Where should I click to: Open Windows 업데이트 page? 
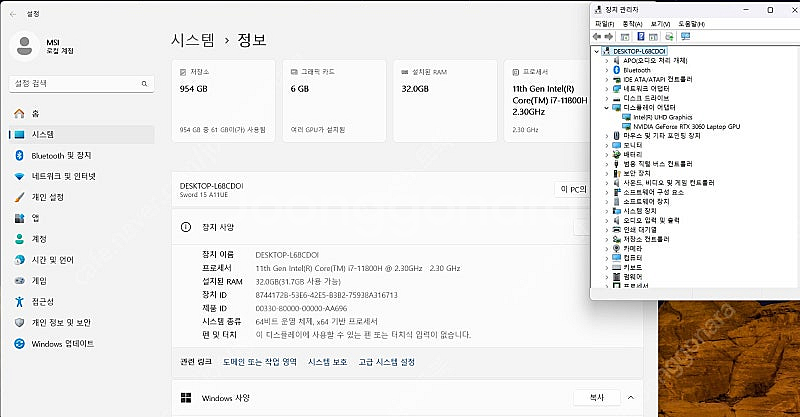(x=82, y=344)
